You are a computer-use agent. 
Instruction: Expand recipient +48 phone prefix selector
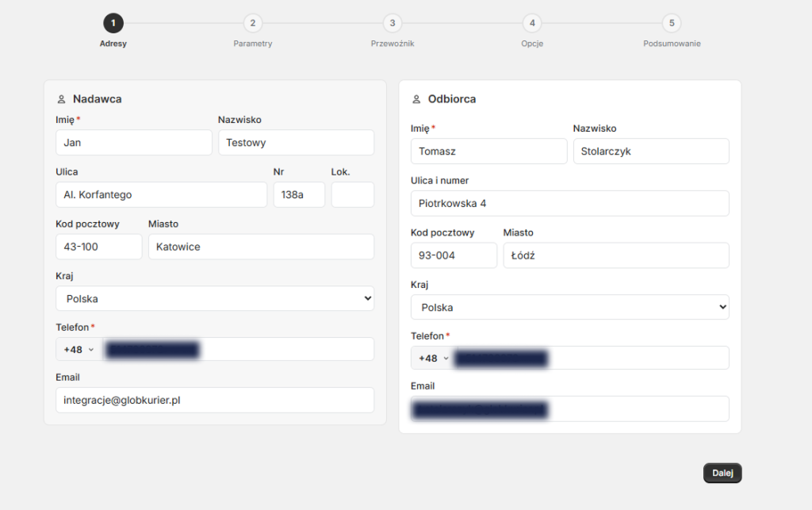[434, 358]
